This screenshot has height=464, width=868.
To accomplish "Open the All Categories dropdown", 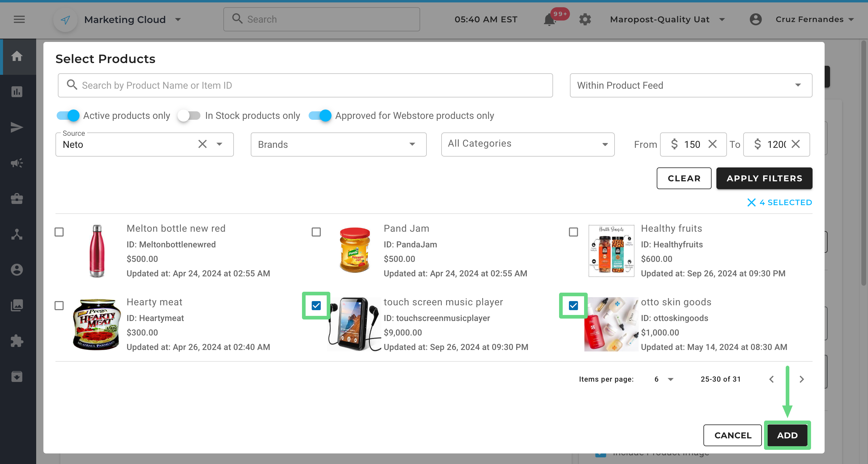I will 527,144.
